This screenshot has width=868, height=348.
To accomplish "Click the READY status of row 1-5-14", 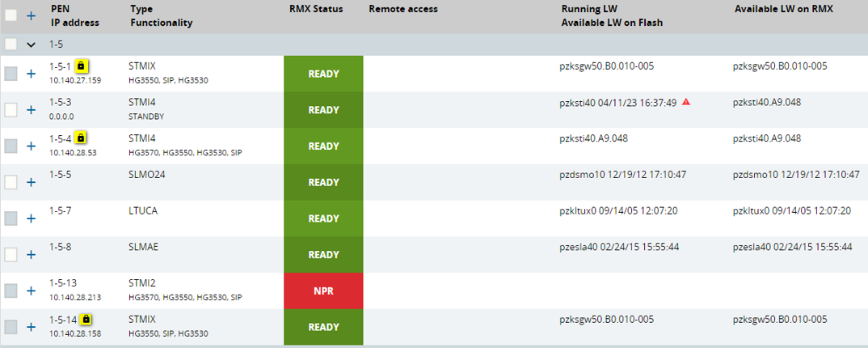I will tap(323, 327).
